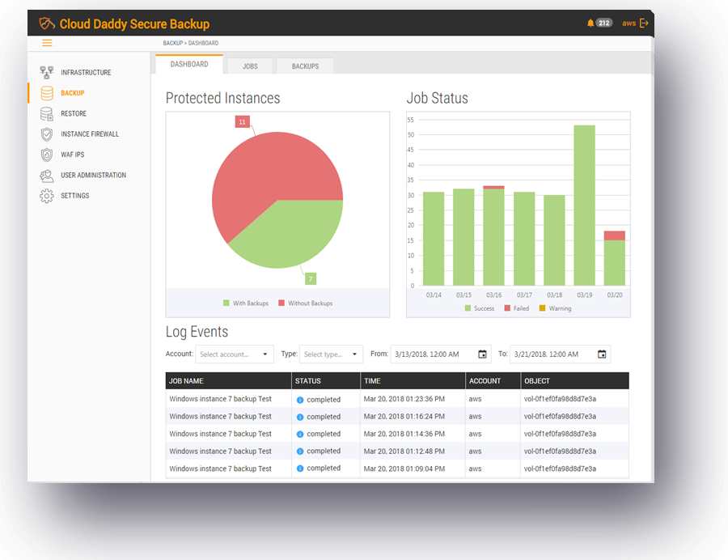Open User Administration in the sidebar
Image resolution: width=728 pixels, height=560 pixels.
93,175
